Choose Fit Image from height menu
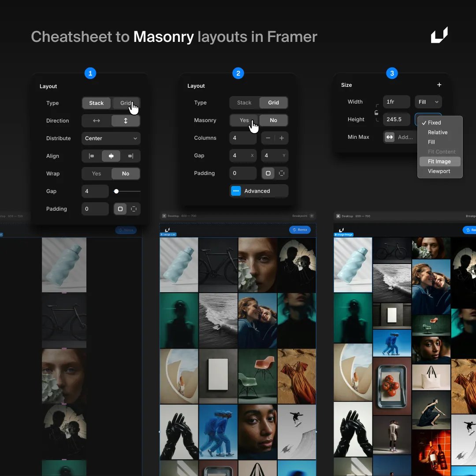The width and height of the screenshot is (476, 476). click(x=440, y=161)
